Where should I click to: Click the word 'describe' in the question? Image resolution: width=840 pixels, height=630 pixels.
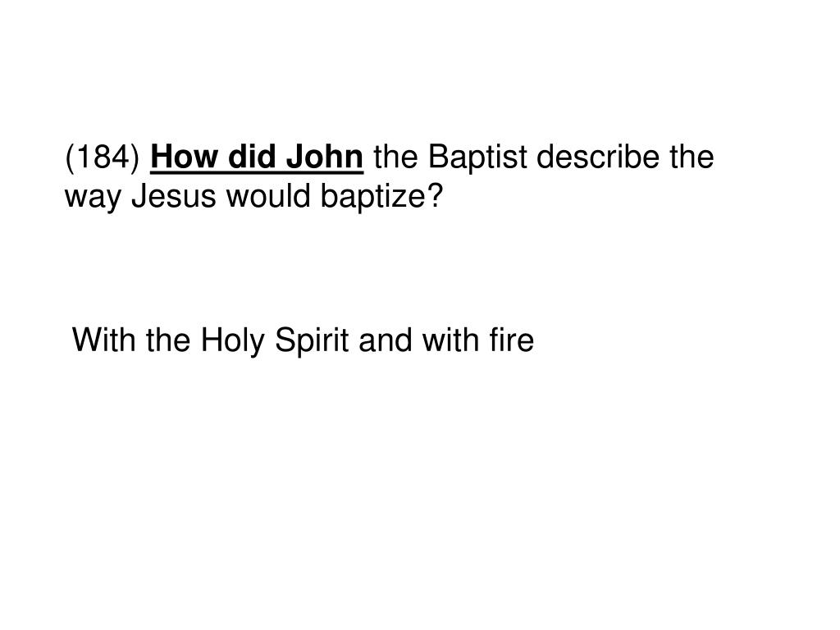click(597, 157)
